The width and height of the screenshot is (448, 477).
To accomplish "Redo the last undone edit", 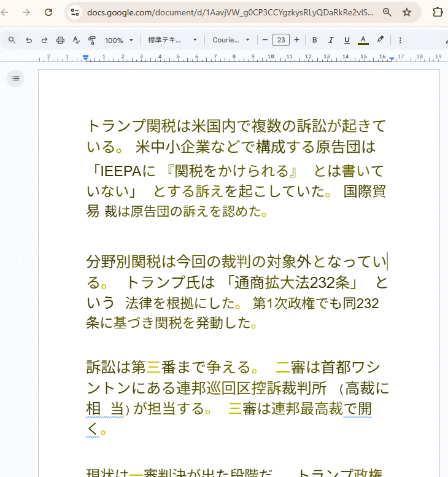I will point(44,40).
